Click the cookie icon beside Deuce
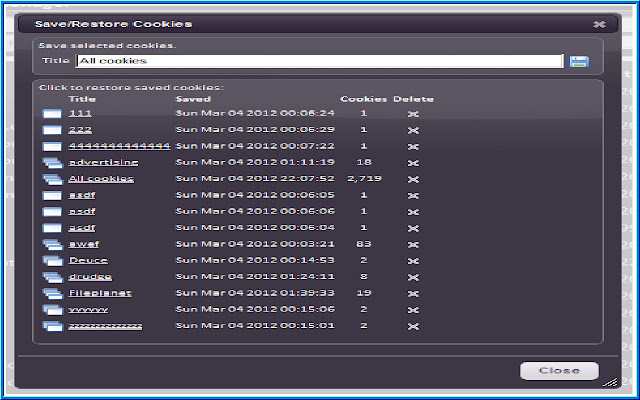This screenshot has width=640, height=400. (53, 261)
